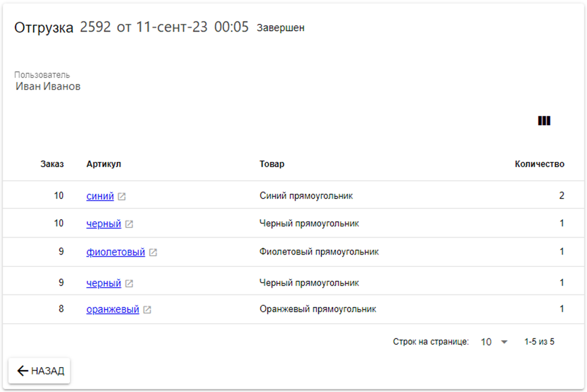
Task: Expand the rows-per-page dropdown
Action: click(x=494, y=342)
